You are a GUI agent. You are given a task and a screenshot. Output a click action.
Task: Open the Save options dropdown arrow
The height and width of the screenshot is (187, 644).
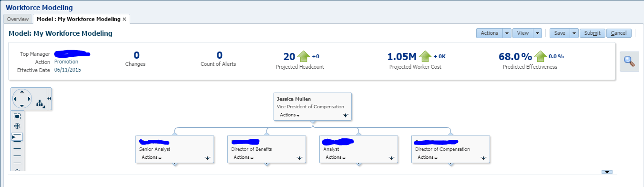pyautogui.click(x=574, y=33)
